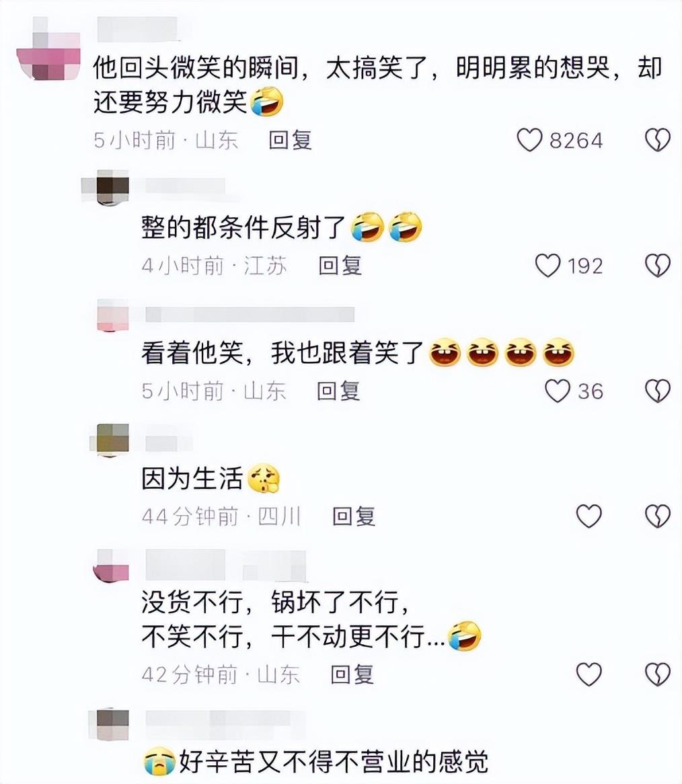Reply to the top comment posted 5小时前
682x784 pixels.
click(x=290, y=140)
